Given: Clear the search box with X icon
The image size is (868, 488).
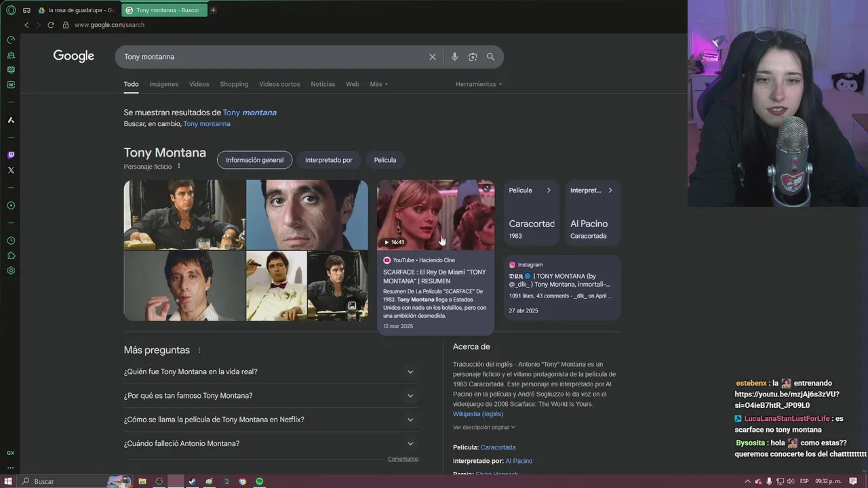Looking at the screenshot, I should (433, 57).
